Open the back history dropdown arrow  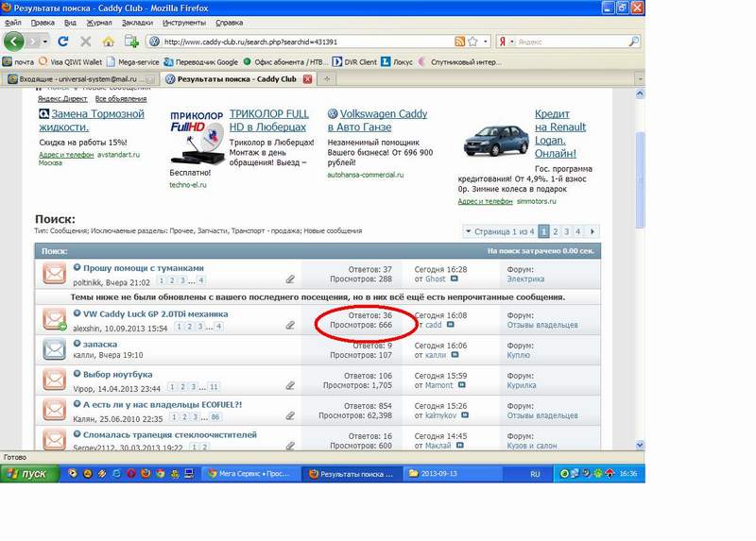[44, 42]
